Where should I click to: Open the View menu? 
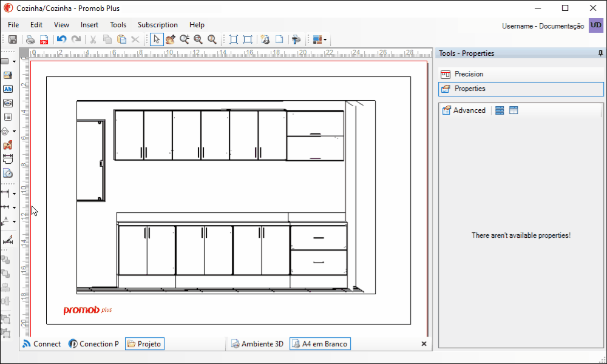(x=61, y=25)
